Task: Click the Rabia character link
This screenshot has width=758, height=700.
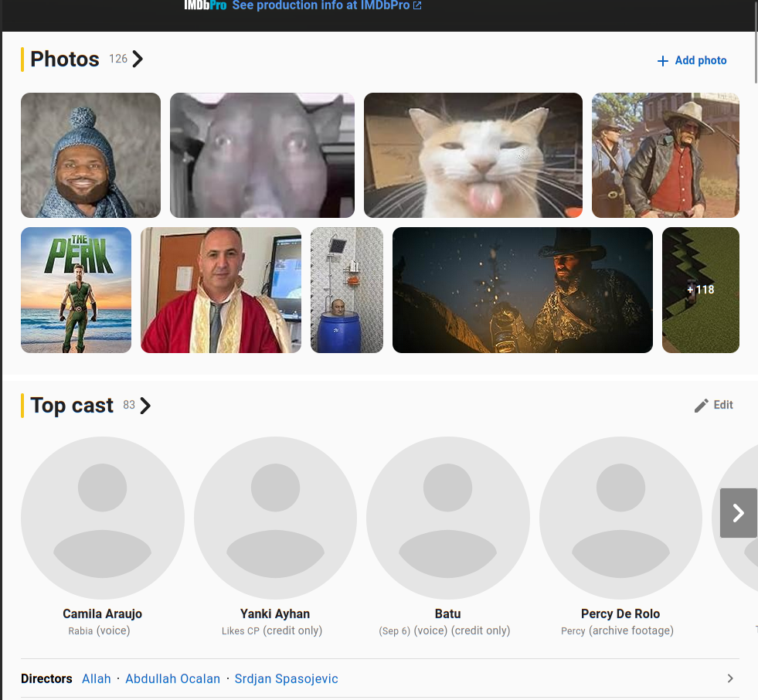Action: 80,631
